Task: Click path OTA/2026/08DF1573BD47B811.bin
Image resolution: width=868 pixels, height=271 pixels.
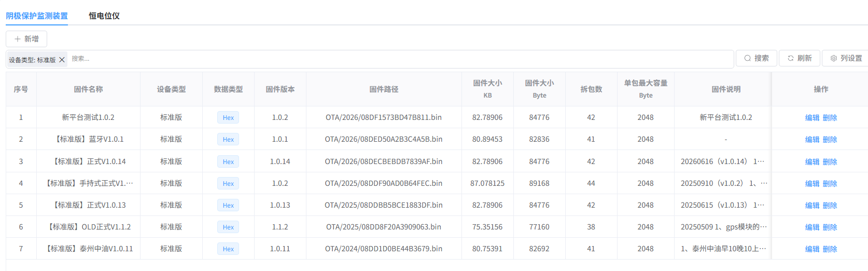Action: (x=384, y=117)
